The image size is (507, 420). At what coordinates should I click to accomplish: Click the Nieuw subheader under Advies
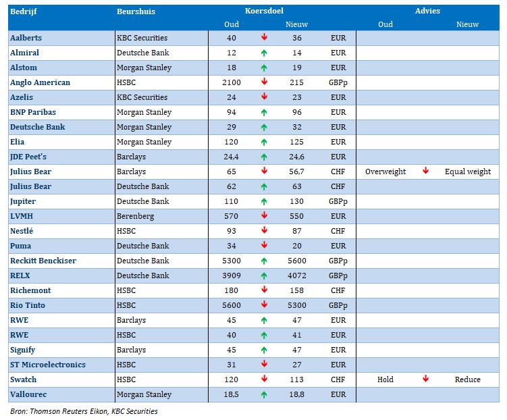coord(467,24)
